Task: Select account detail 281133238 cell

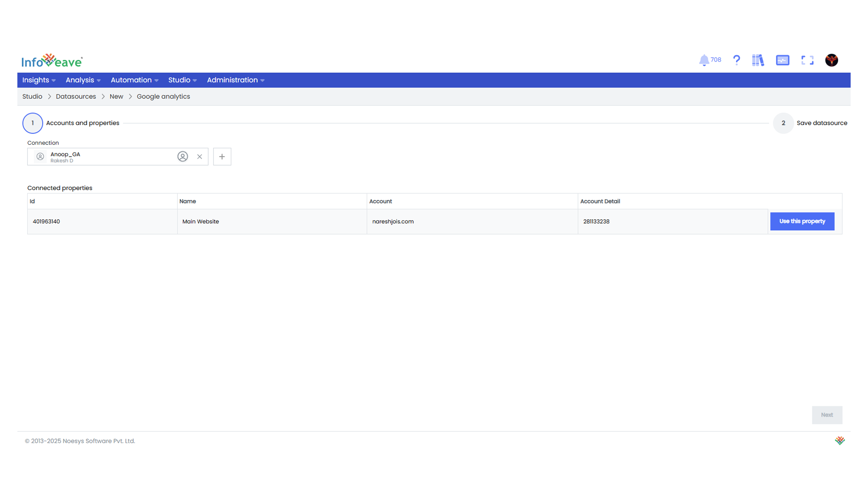Action: pos(673,222)
